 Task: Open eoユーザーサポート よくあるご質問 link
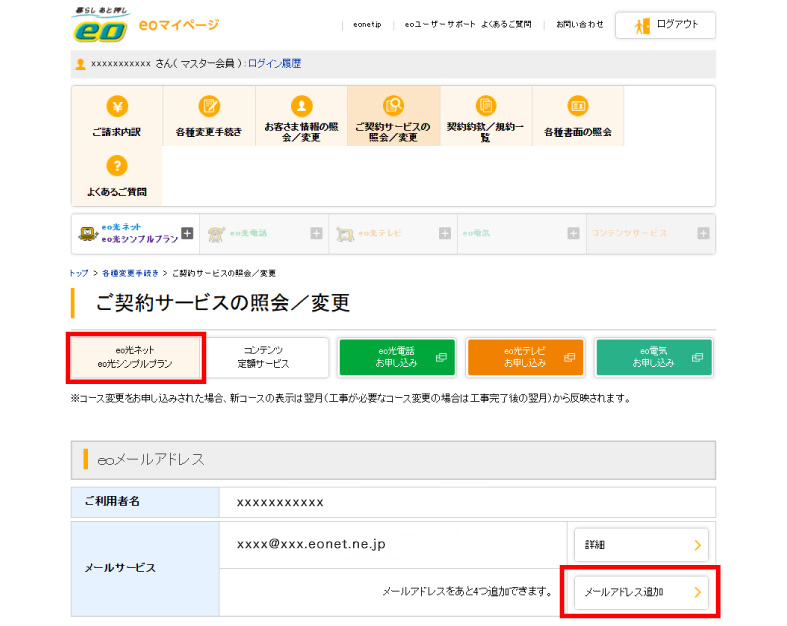tap(468, 25)
